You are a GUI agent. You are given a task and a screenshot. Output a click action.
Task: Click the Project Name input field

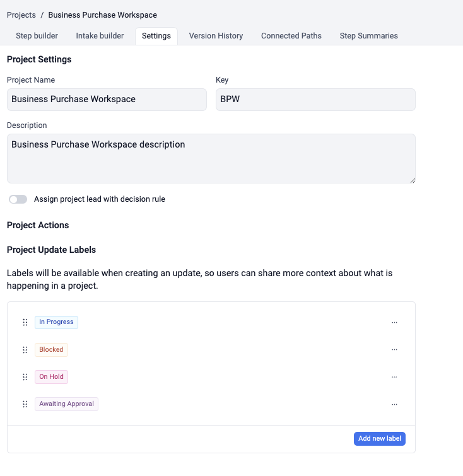(107, 100)
